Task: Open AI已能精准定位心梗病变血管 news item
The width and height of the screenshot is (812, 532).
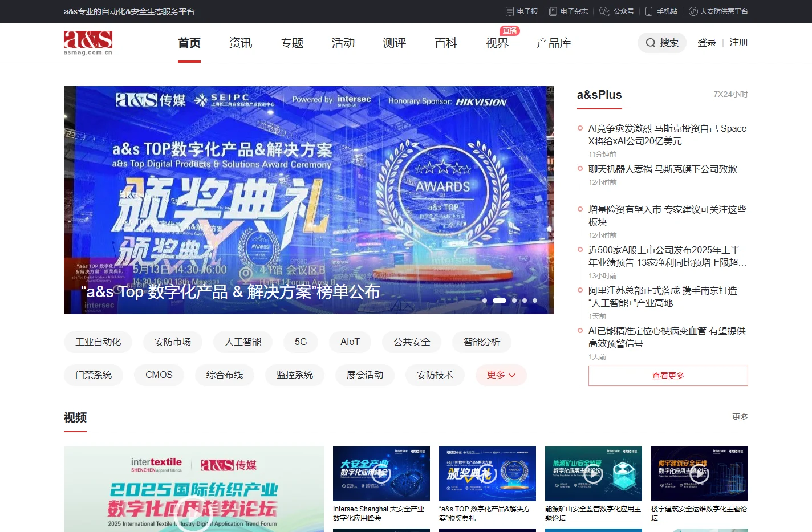Action: 667,337
